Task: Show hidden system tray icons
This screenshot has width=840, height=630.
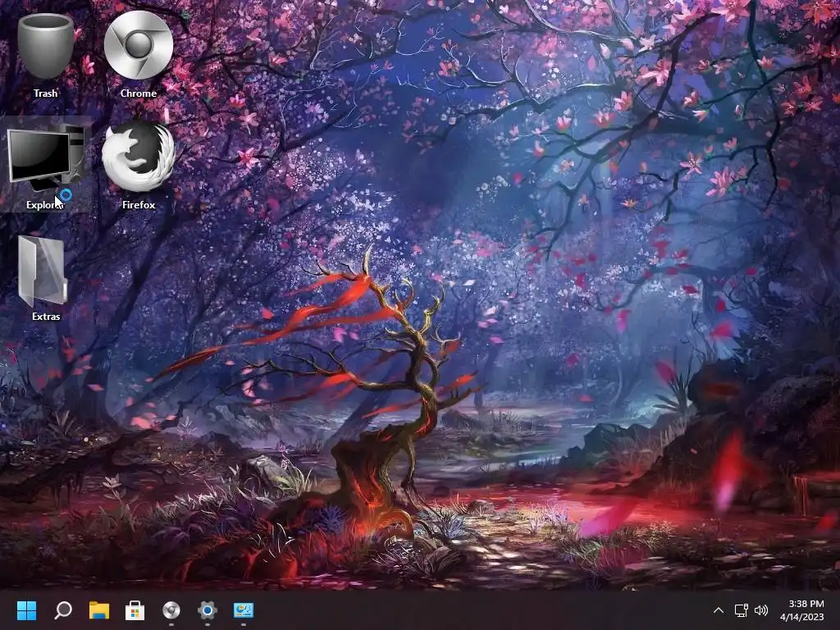Action: click(719, 610)
